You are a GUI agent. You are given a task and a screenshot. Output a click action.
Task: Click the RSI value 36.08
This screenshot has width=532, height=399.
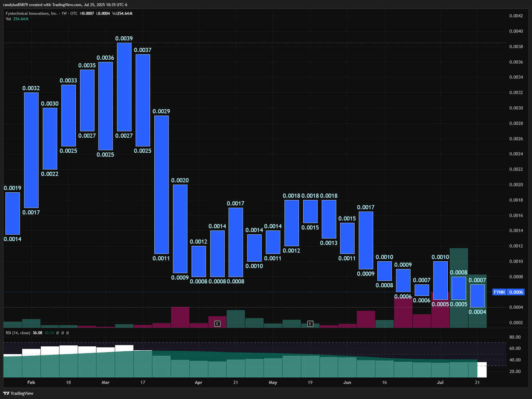point(37,332)
